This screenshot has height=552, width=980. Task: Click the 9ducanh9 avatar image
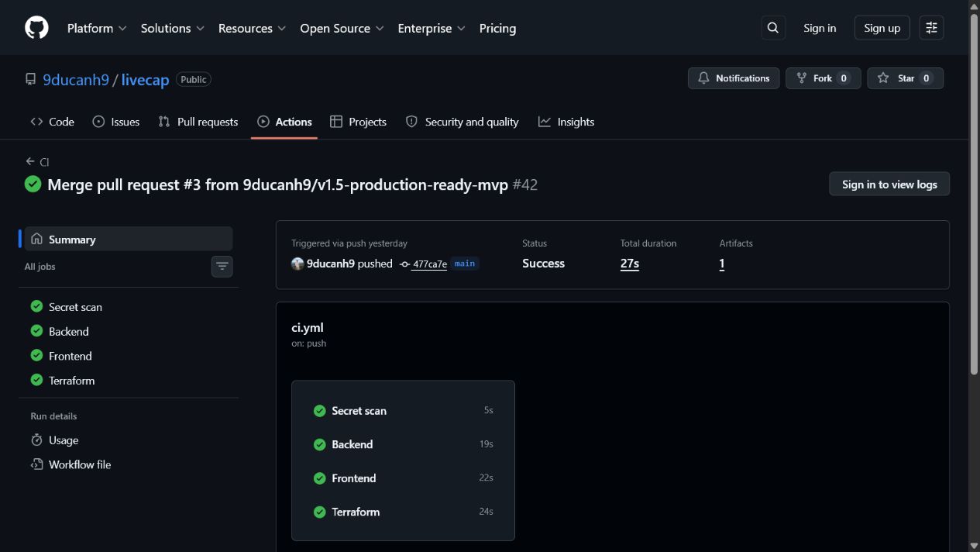coord(297,264)
